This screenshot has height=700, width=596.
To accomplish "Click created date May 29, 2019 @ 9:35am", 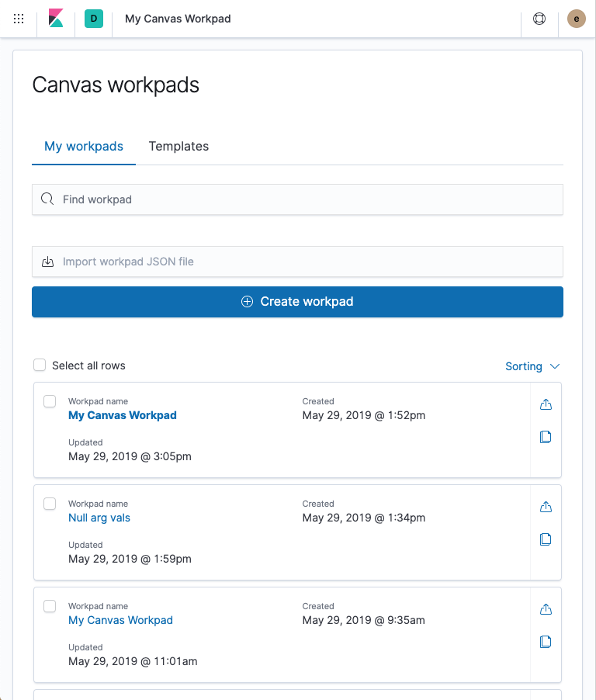I will coord(364,620).
